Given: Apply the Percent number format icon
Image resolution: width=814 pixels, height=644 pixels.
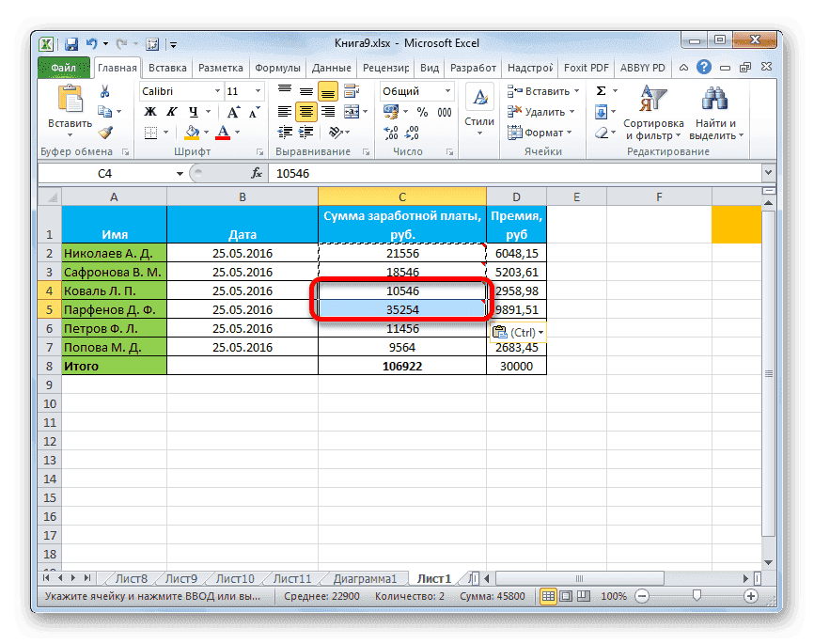Looking at the screenshot, I should pyautogui.click(x=422, y=112).
